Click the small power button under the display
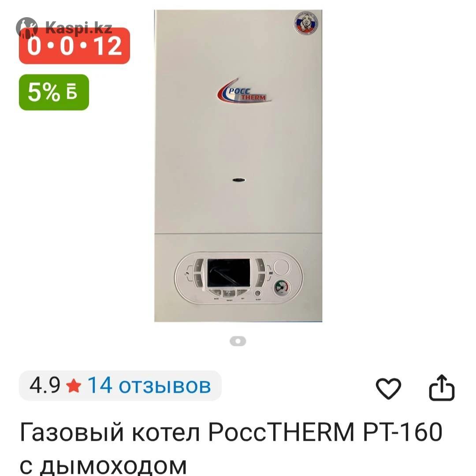 click(257, 293)
